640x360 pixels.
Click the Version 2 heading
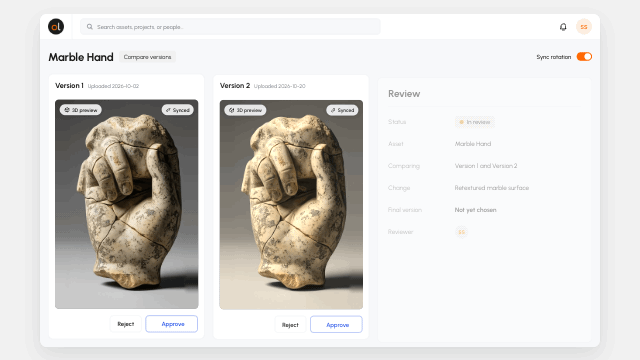pyautogui.click(x=235, y=86)
